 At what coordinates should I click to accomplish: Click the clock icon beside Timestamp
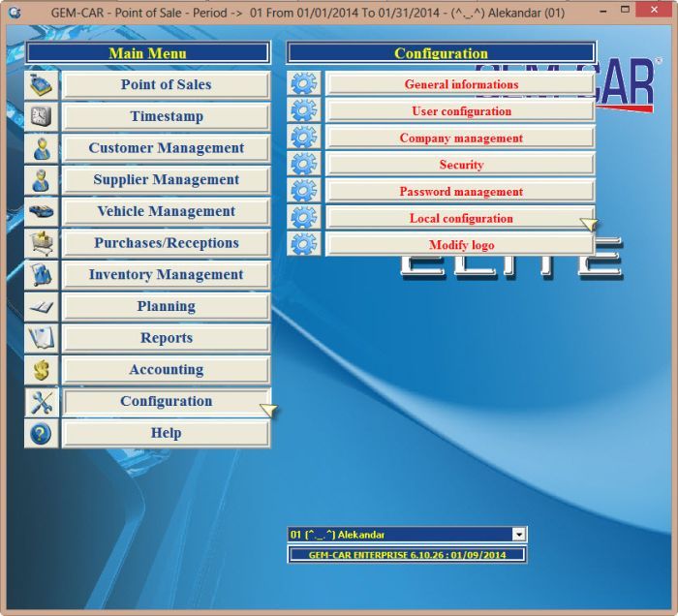click(41, 116)
